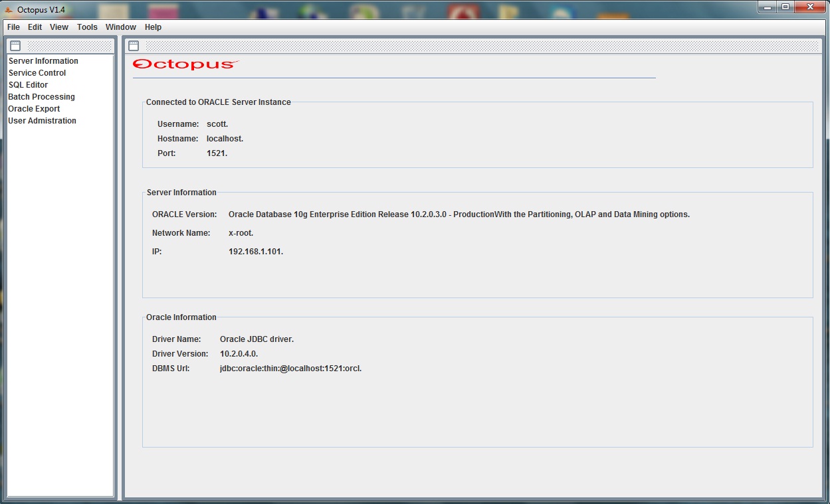Screen dimensions: 830x504
Task: Click the Hostname: label
Action: pyautogui.click(x=178, y=139)
